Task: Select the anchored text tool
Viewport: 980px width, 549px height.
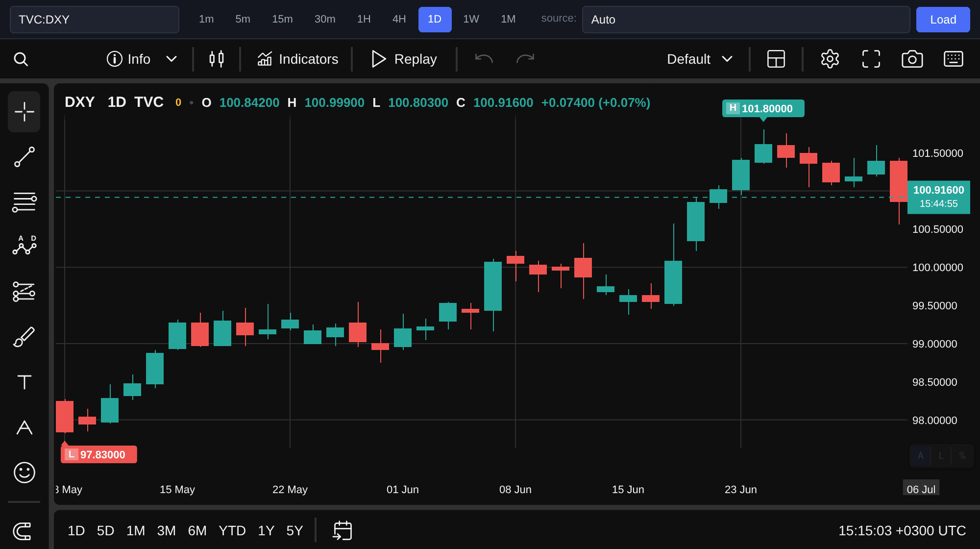Action: point(24,427)
